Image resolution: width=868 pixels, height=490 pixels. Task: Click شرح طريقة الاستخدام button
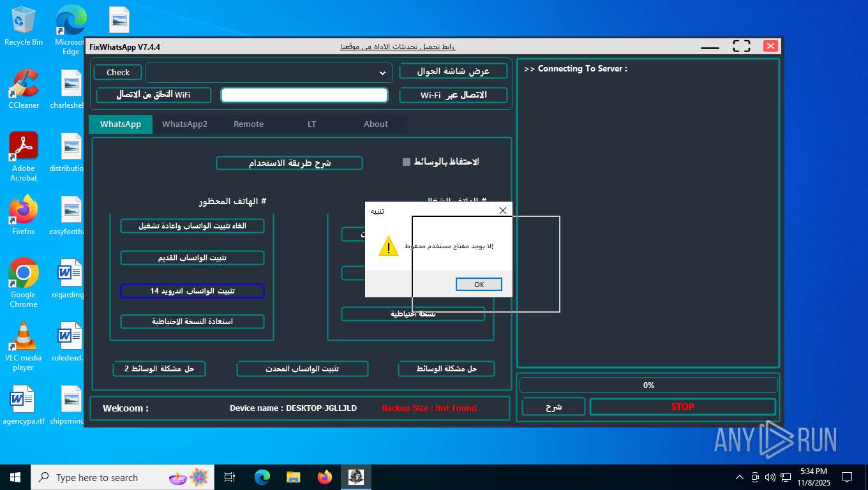289,163
